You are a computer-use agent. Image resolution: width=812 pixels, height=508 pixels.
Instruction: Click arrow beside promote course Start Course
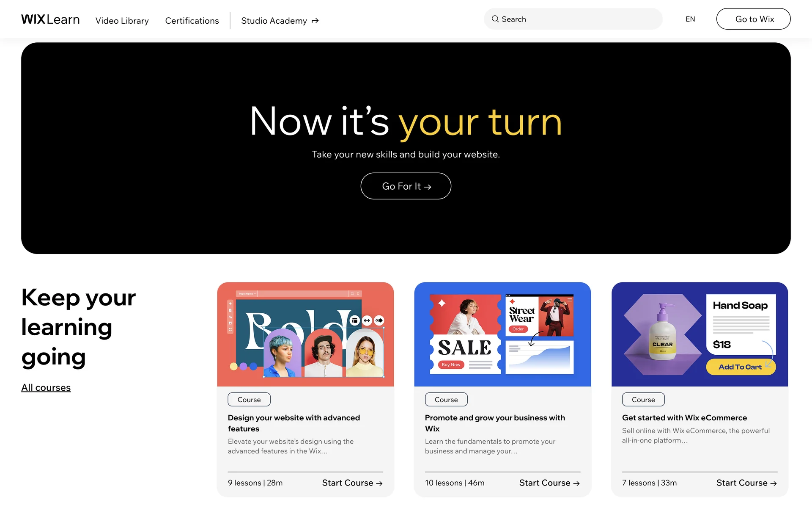coord(576,483)
